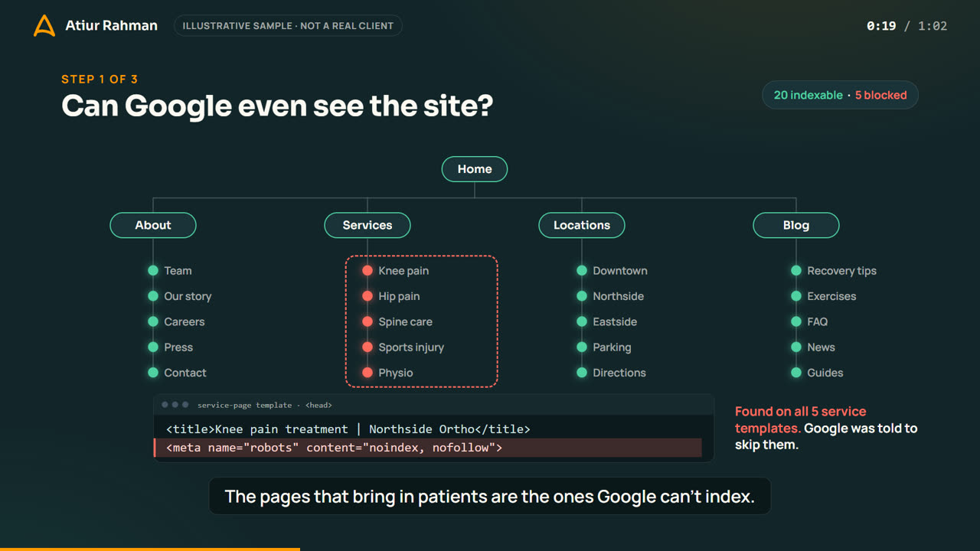Click the Our story page label
The width and height of the screenshot is (980, 551).
(188, 296)
